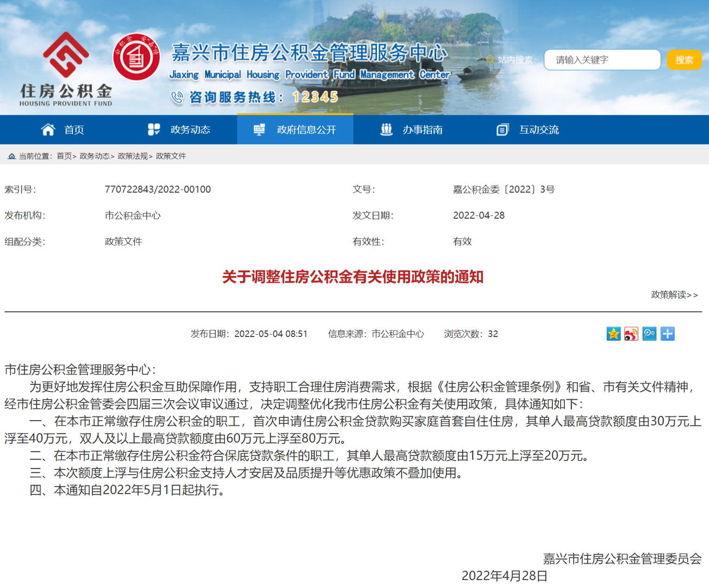Viewport: 709px width, 588px height.
Task: Open the 政务动态 navigation tab
Action: click(x=179, y=130)
